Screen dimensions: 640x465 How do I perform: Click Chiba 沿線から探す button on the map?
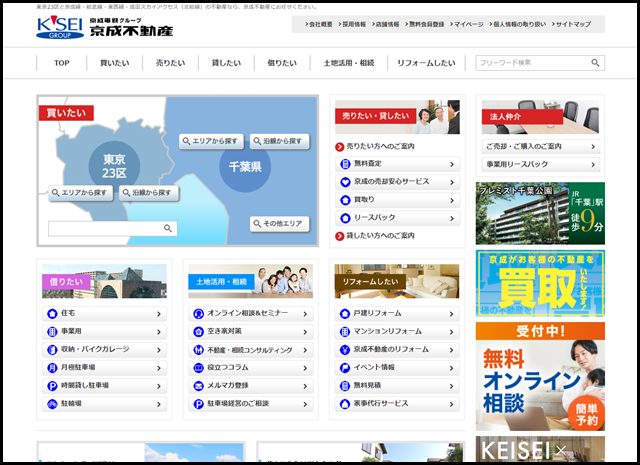[280, 141]
